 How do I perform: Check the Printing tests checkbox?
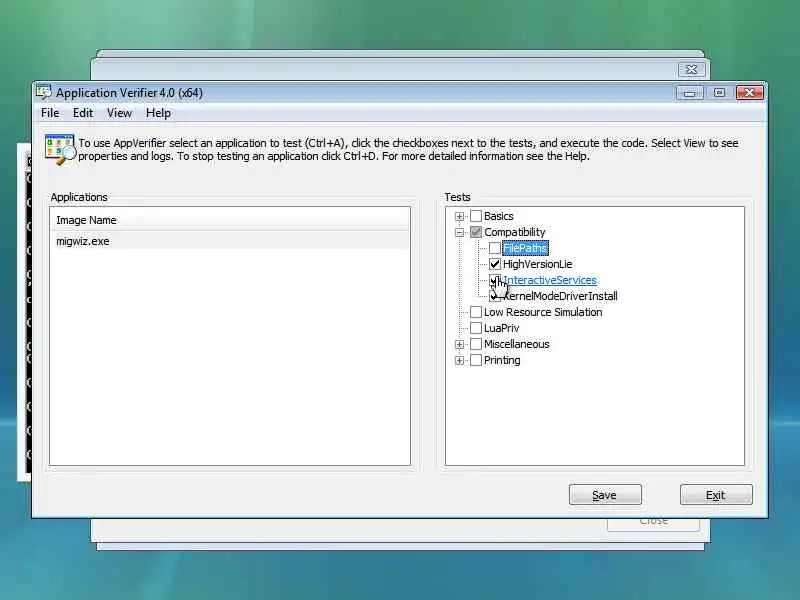476,360
